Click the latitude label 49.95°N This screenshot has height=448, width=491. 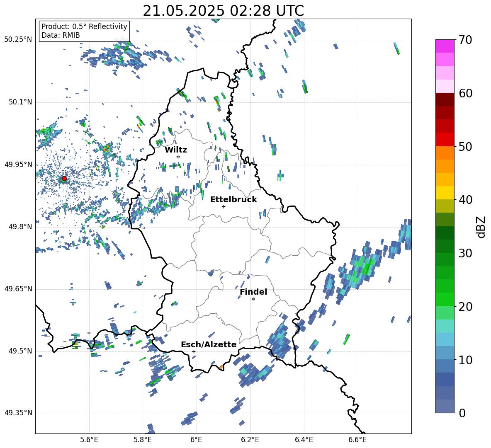coord(18,165)
